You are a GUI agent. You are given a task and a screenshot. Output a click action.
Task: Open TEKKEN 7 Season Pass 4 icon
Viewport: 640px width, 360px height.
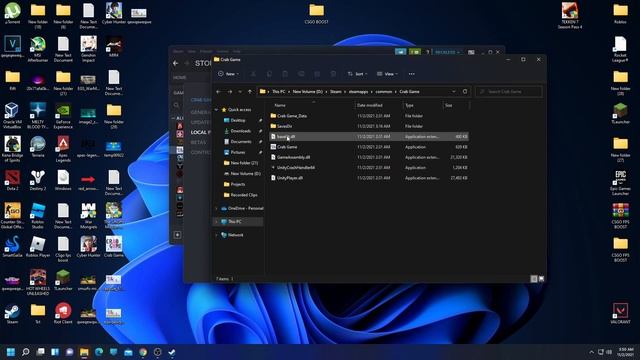570,16
